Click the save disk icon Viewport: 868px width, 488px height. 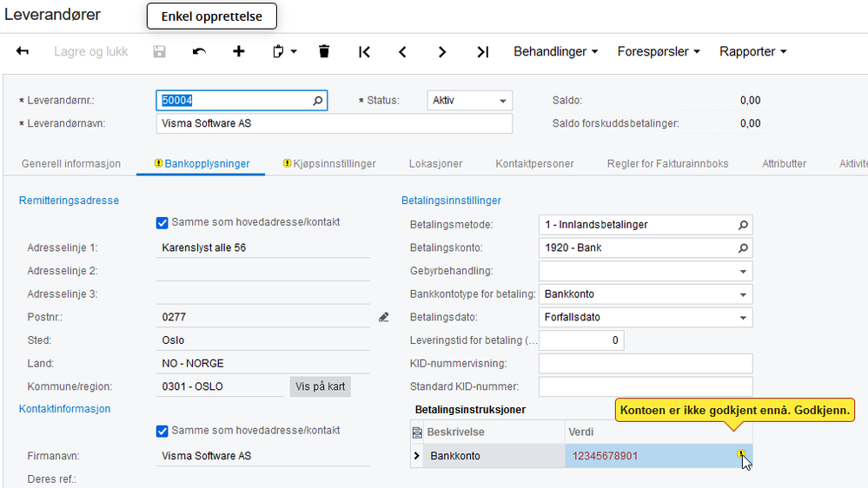click(159, 51)
